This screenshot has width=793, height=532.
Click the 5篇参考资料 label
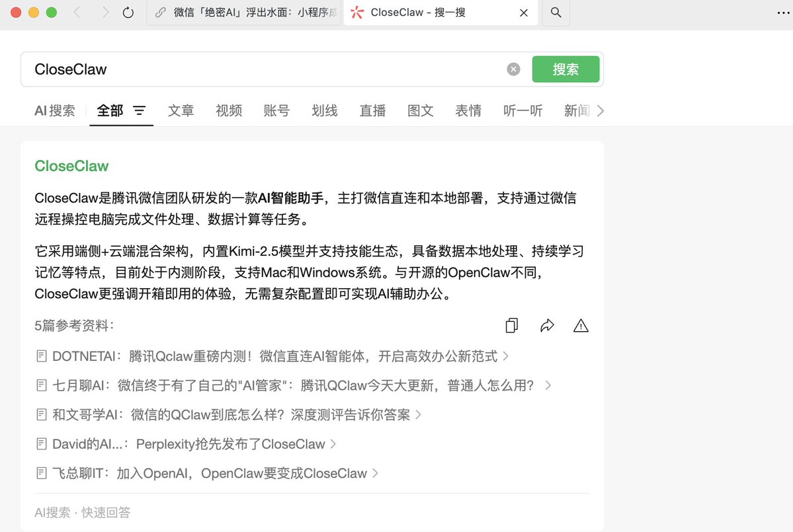point(74,325)
